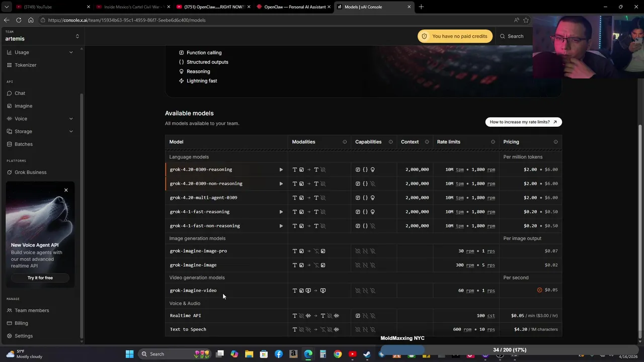Open Text to Speech row
Viewport: 644px width, 362px height.
[x=363, y=329]
